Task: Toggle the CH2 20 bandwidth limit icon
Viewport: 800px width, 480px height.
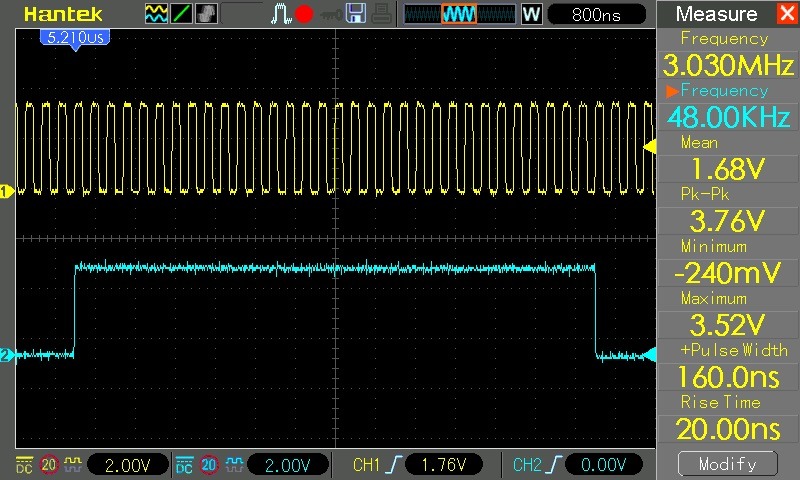Action: click(208, 465)
